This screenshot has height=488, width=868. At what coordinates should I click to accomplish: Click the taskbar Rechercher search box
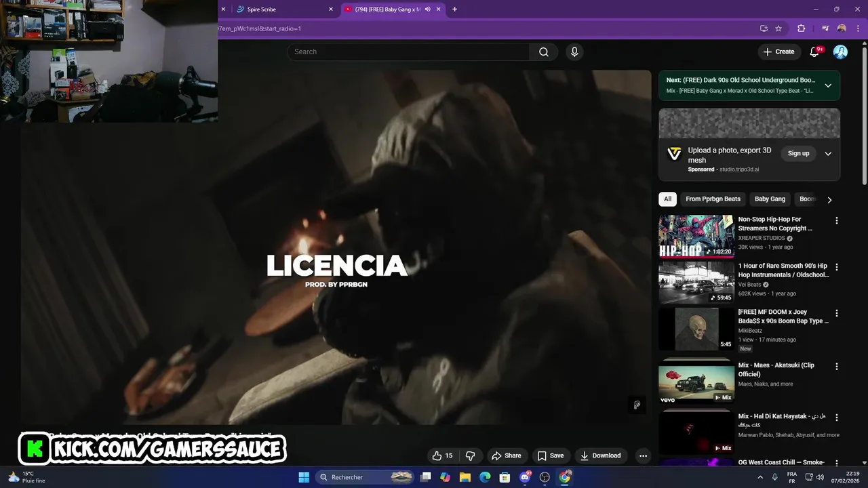click(x=366, y=477)
